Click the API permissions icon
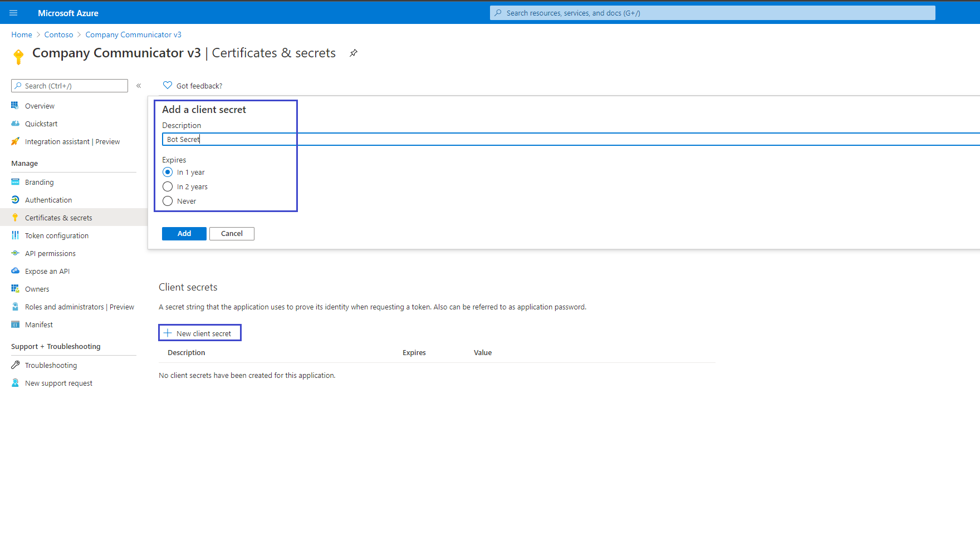 [x=15, y=253]
